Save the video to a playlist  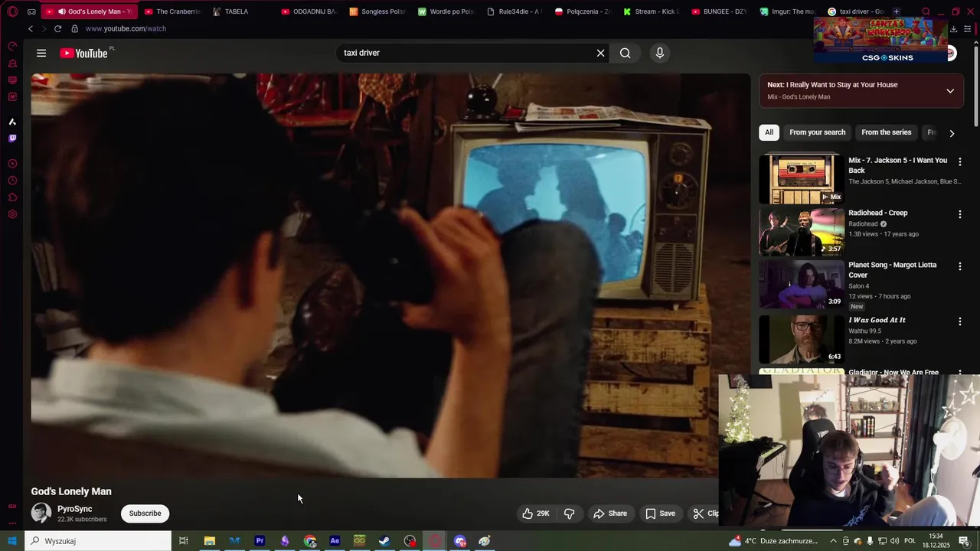click(660, 514)
